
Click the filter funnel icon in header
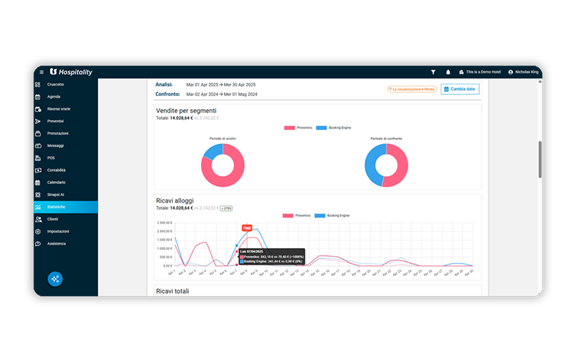click(x=433, y=72)
